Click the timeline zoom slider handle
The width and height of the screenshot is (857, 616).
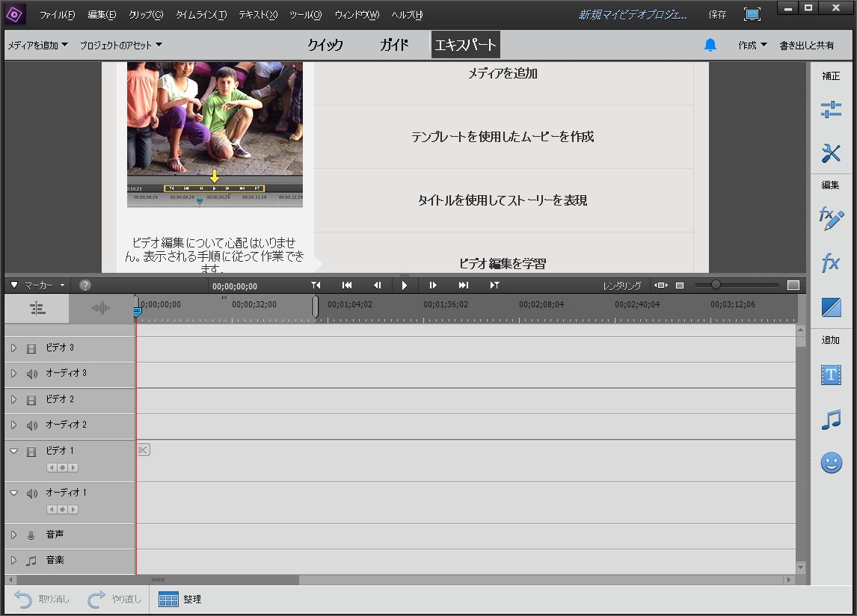coord(716,285)
